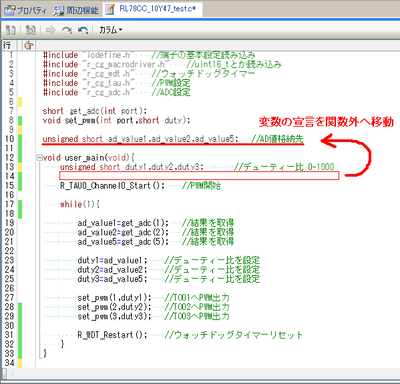Click line number 10 in the gutter

click(9, 139)
